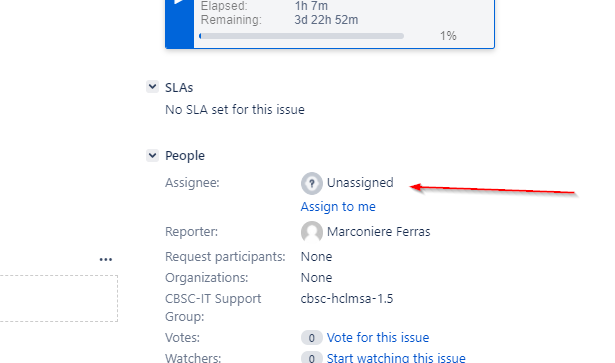615x363 pixels.
Task: Click the cbsc-hclmsa-1.5 support group value
Action: 347,299
